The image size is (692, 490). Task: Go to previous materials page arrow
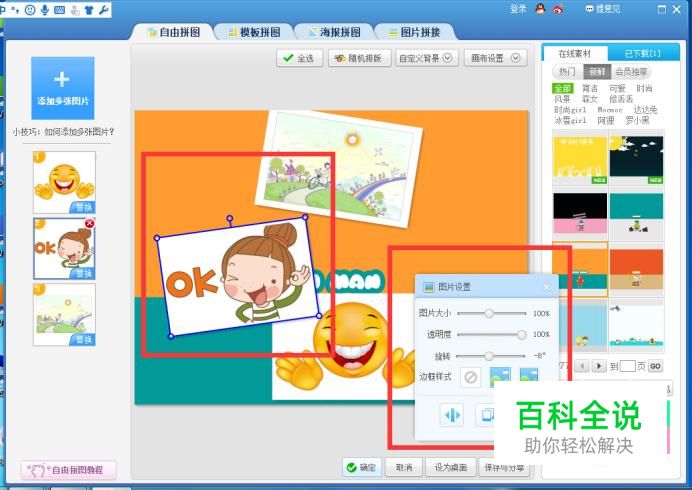pos(582,366)
